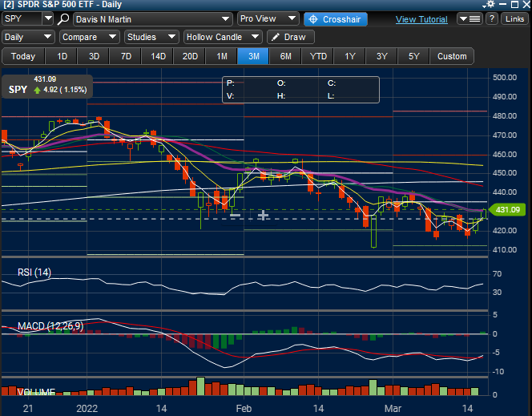The width and height of the screenshot is (532, 416).
Task: Click the green 431.09 price marker
Action: (x=507, y=210)
